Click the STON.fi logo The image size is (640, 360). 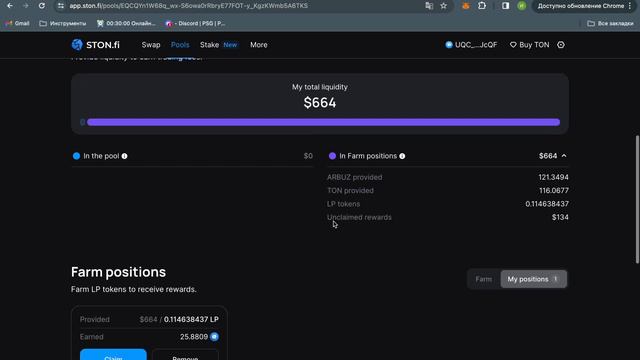(x=96, y=45)
